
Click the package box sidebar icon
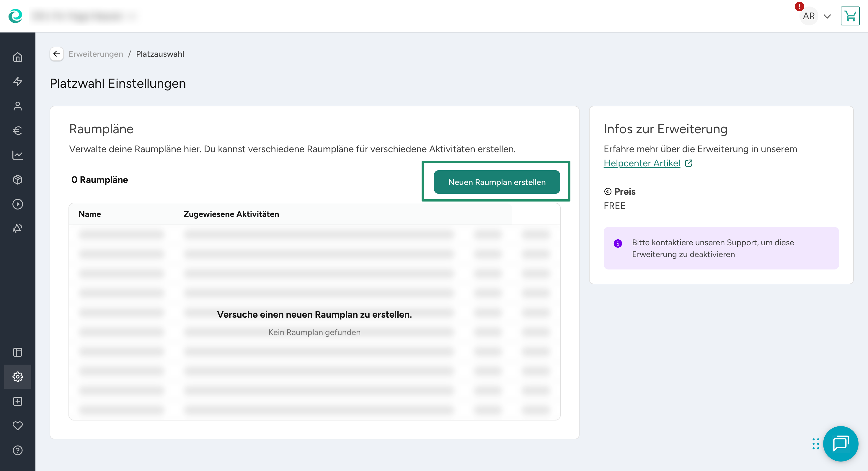(17, 180)
